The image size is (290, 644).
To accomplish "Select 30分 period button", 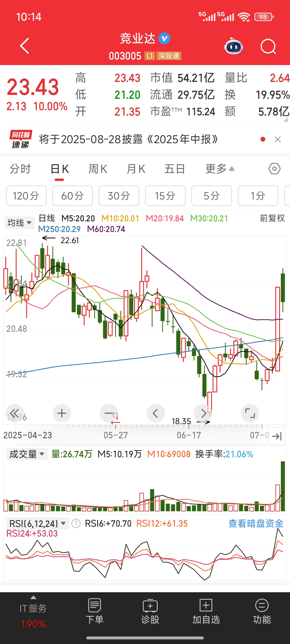I will pyautogui.click(x=119, y=196).
